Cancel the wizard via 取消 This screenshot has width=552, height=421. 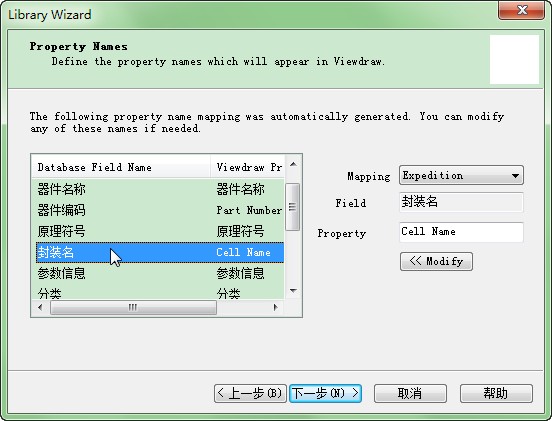[410, 393]
